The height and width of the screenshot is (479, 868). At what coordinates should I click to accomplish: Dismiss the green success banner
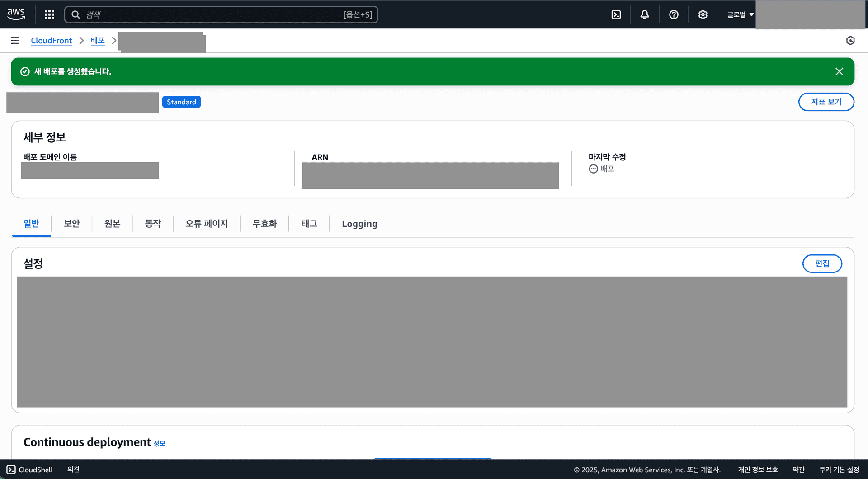click(x=840, y=71)
